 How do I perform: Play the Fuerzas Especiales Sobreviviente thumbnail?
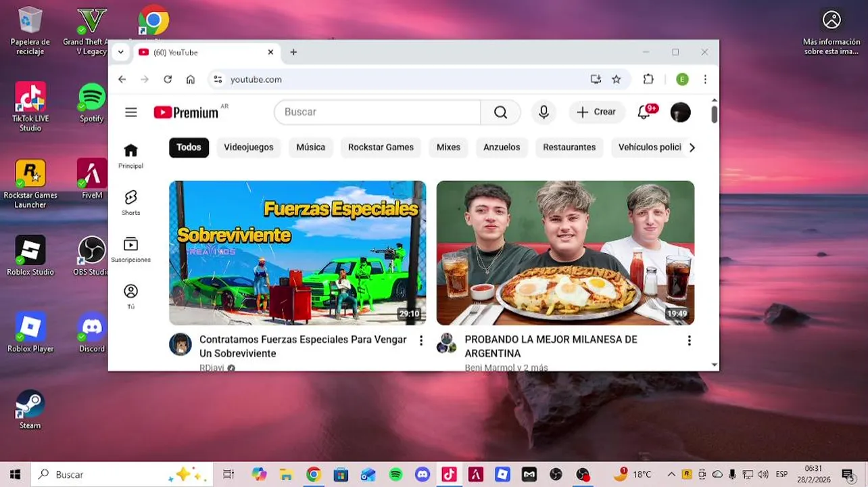click(x=297, y=253)
